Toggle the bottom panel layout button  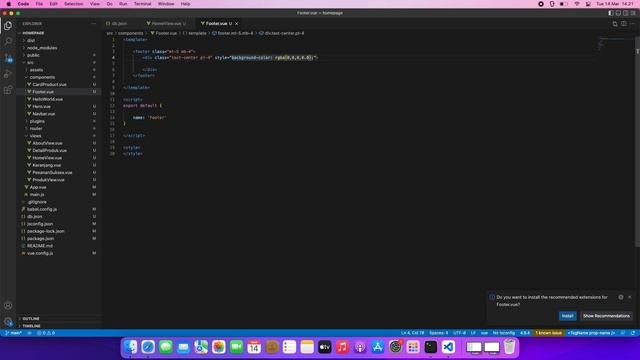point(618,13)
